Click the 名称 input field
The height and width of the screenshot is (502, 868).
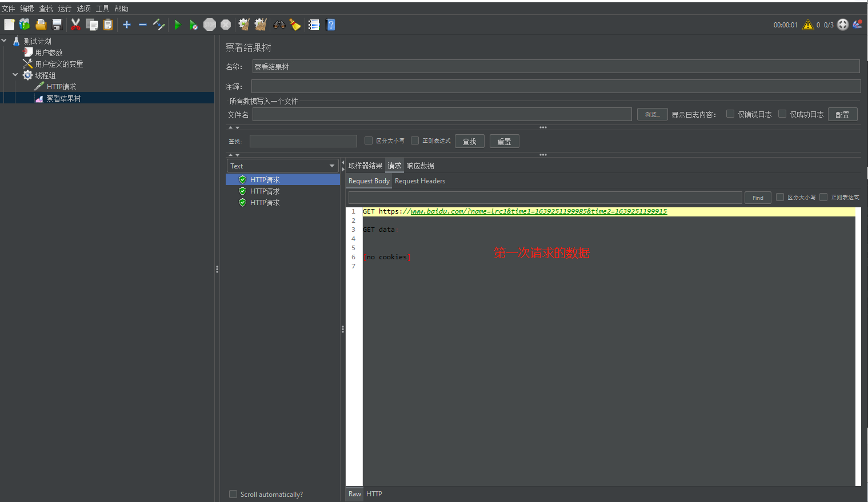(x=556, y=66)
